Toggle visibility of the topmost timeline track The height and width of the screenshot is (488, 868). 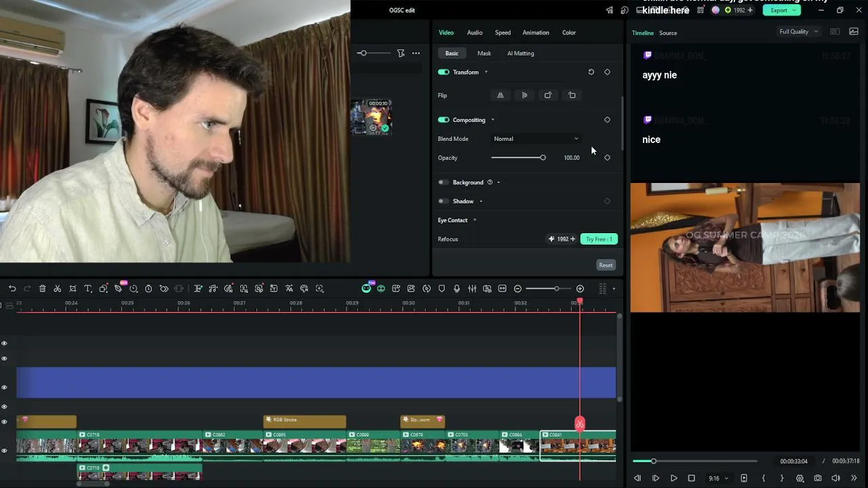click(4, 344)
